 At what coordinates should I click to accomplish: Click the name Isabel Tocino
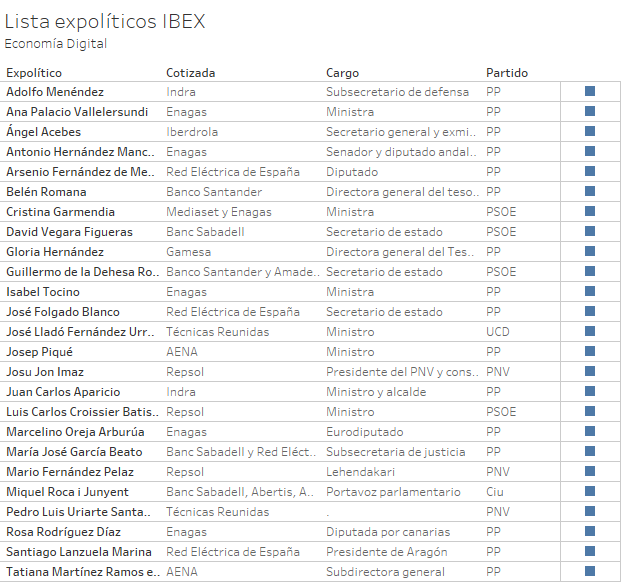point(43,292)
